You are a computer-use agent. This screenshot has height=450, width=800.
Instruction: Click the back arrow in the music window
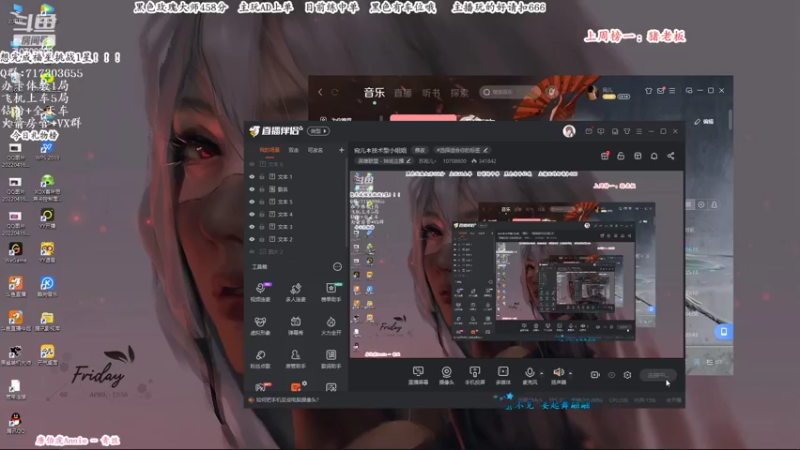click(320, 92)
